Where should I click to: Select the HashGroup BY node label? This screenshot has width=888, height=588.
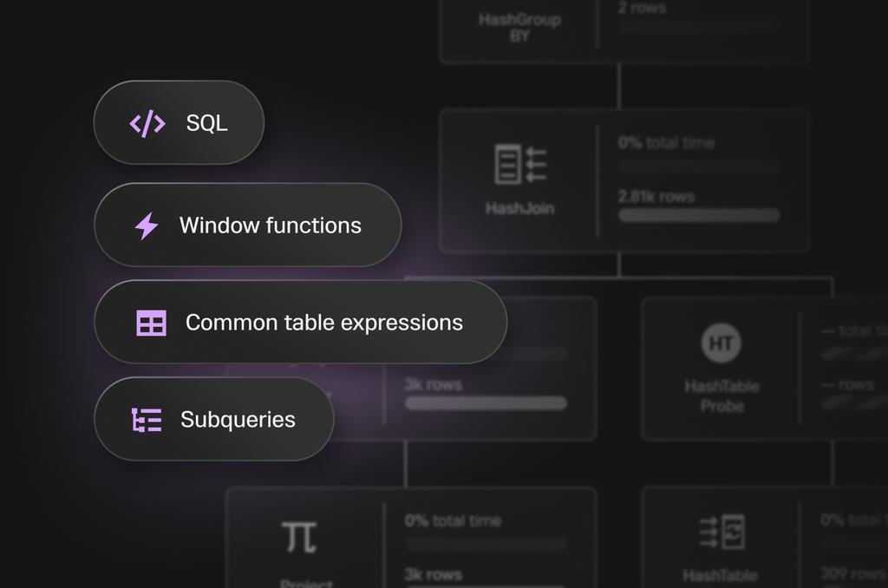click(x=519, y=27)
